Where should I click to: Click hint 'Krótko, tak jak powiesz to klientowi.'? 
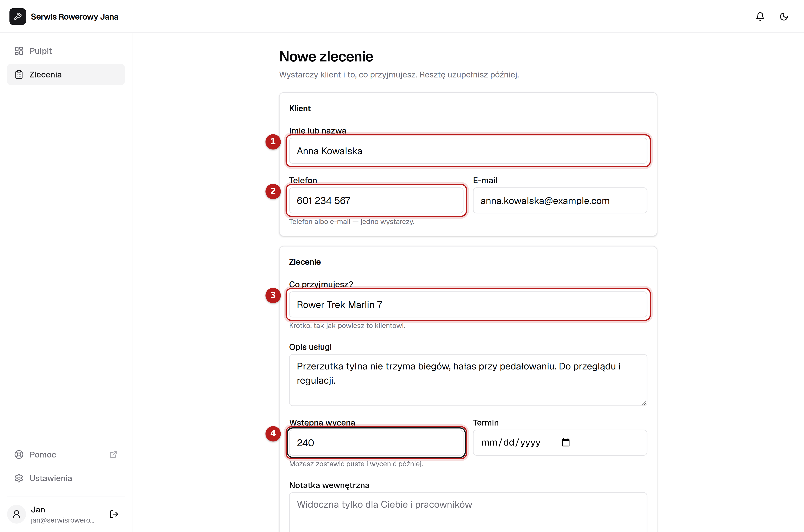click(x=347, y=326)
